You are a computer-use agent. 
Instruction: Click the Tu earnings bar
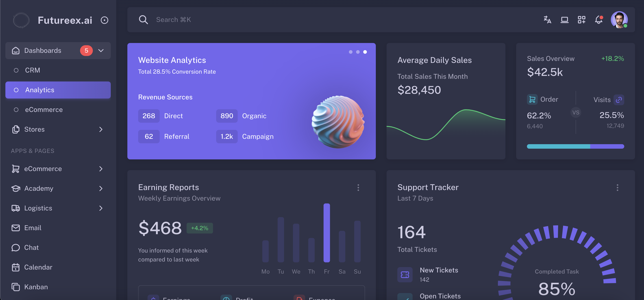click(281, 240)
